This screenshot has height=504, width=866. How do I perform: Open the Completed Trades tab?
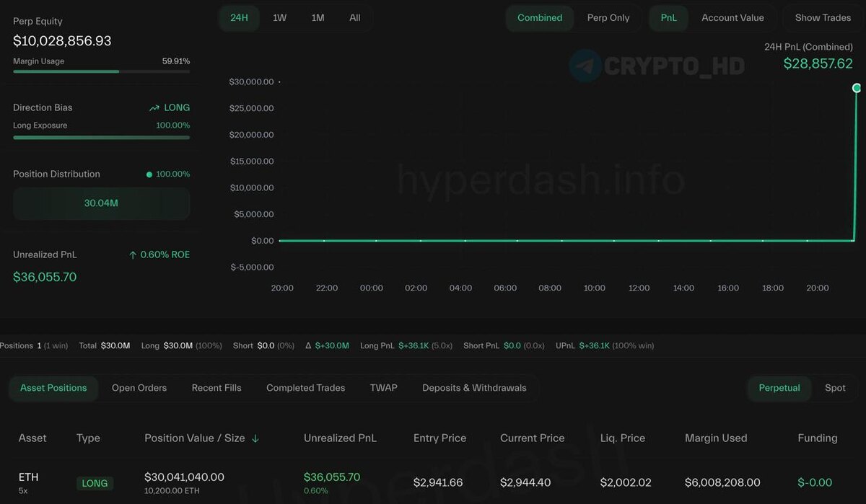coord(305,388)
